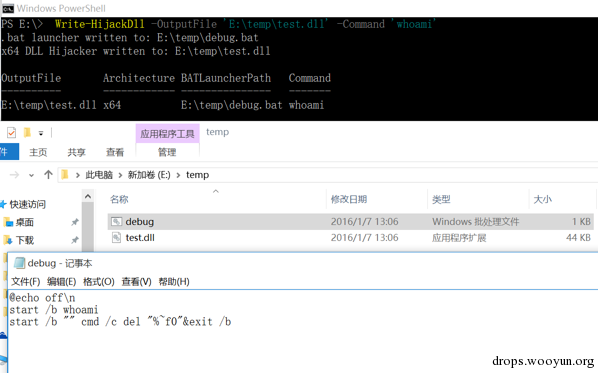This screenshot has height=373, width=598.
Task: Click the 'start /b whoami' line in Notepad
Action: (x=54, y=310)
